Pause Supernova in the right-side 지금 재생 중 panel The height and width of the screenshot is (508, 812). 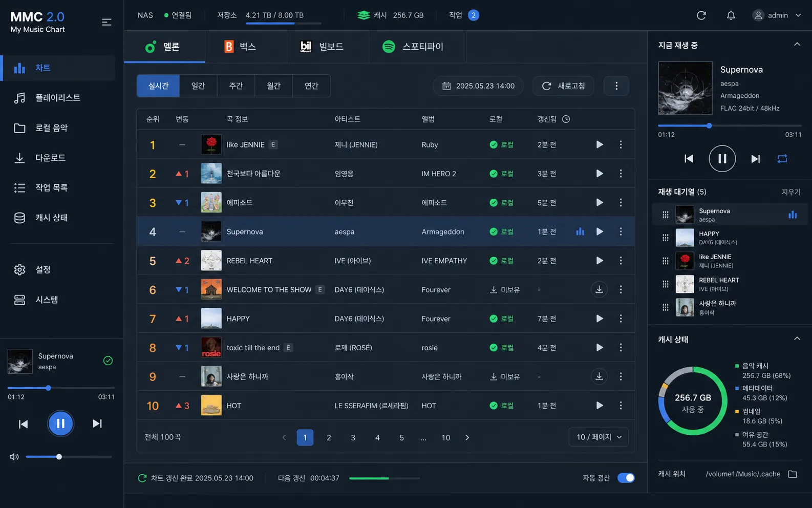722,159
